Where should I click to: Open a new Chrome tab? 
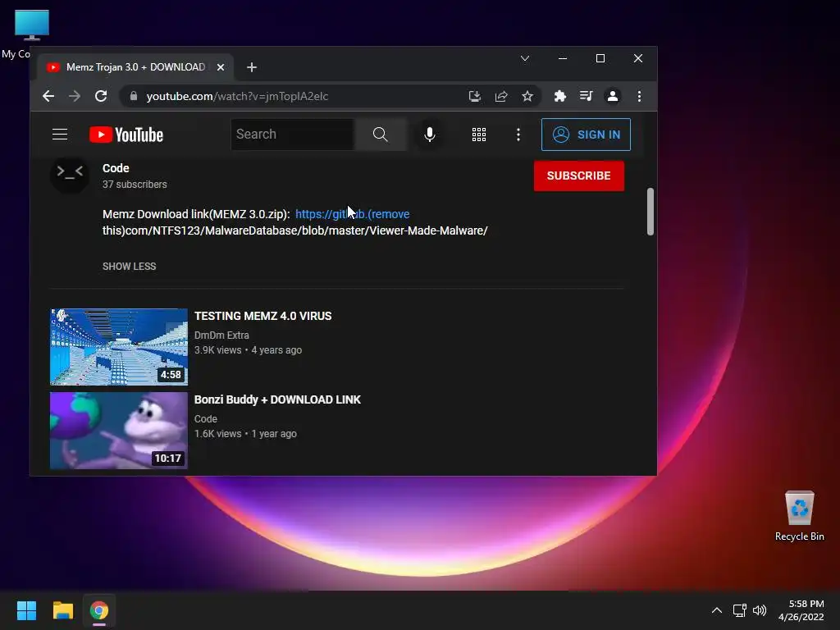252,67
